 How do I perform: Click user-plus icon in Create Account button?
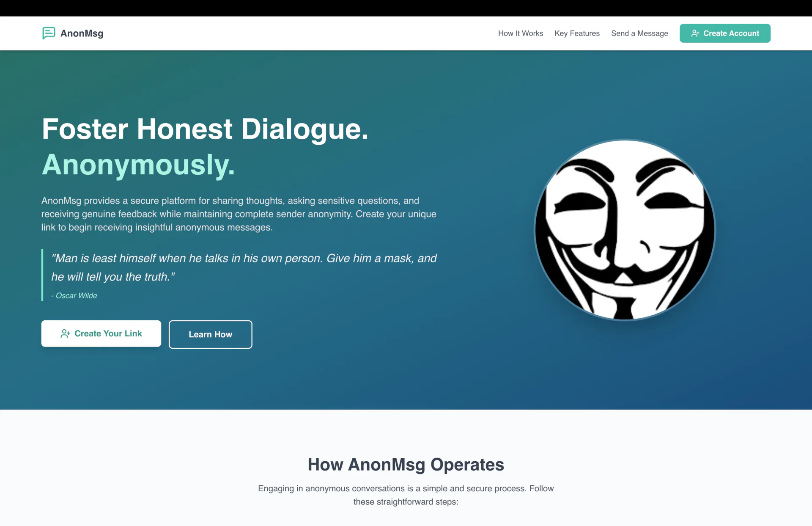click(695, 33)
